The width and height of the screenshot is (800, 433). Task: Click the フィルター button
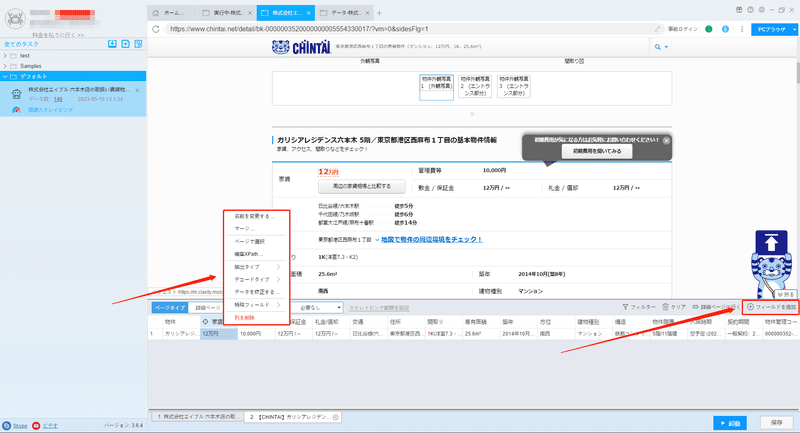pyautogui.click(x=639, y=307)
